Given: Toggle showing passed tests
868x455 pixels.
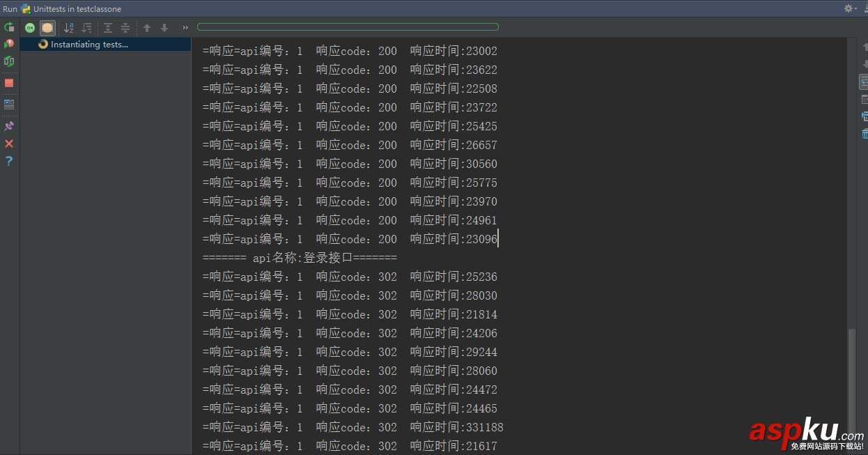Looking at the screenshot, I should click(x=29, y=28).
